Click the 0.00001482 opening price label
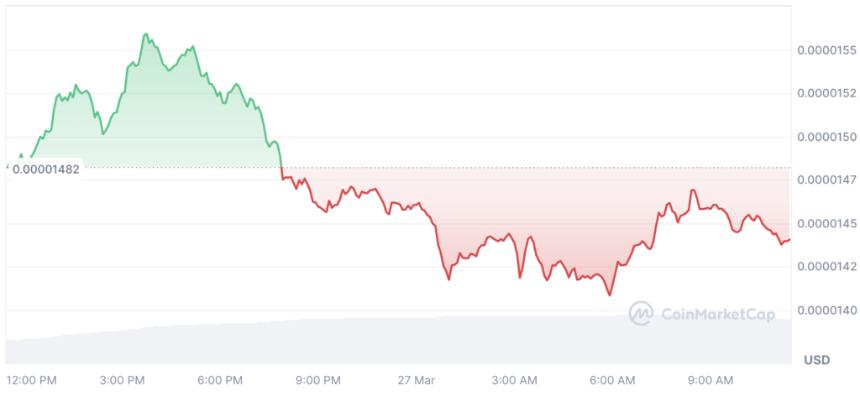This screenshot has height=401, width=860. tap(46, 170)
